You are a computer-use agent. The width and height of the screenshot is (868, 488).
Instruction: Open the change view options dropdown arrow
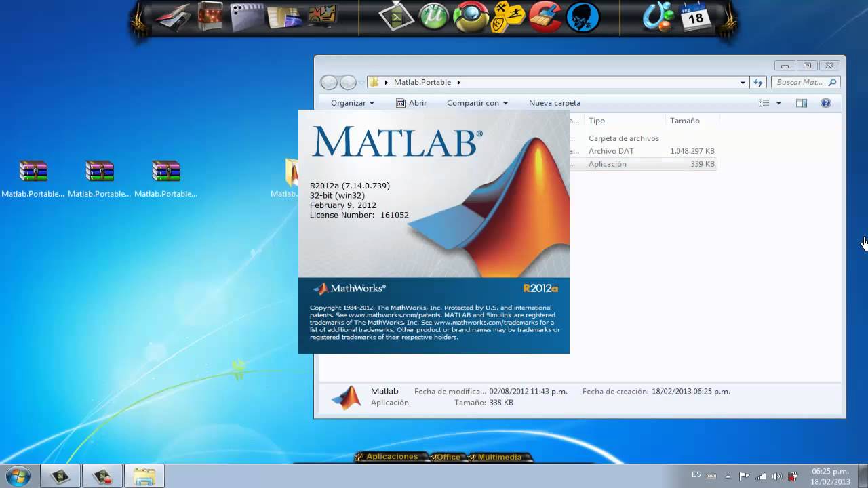[x=778, y=103]
